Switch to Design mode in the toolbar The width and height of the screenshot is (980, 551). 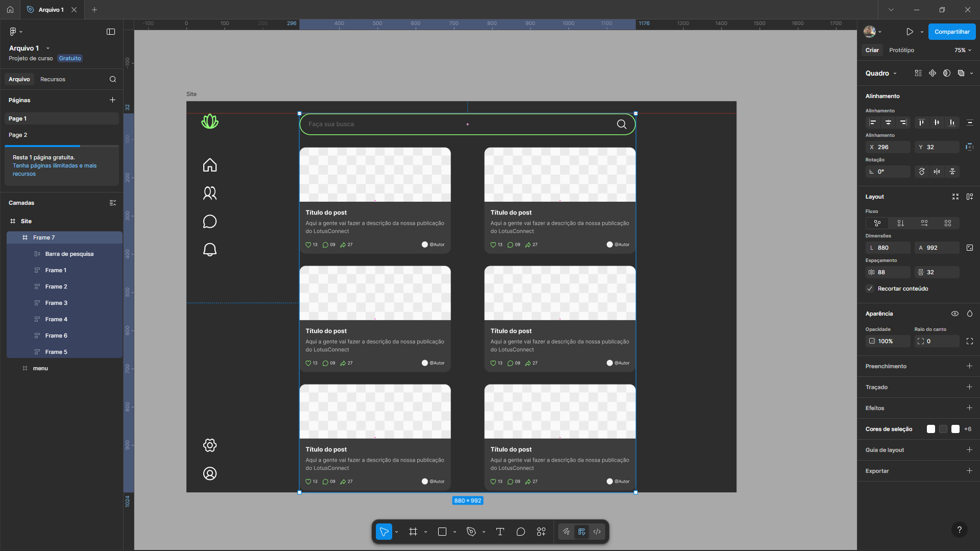[x=582, y=532]
